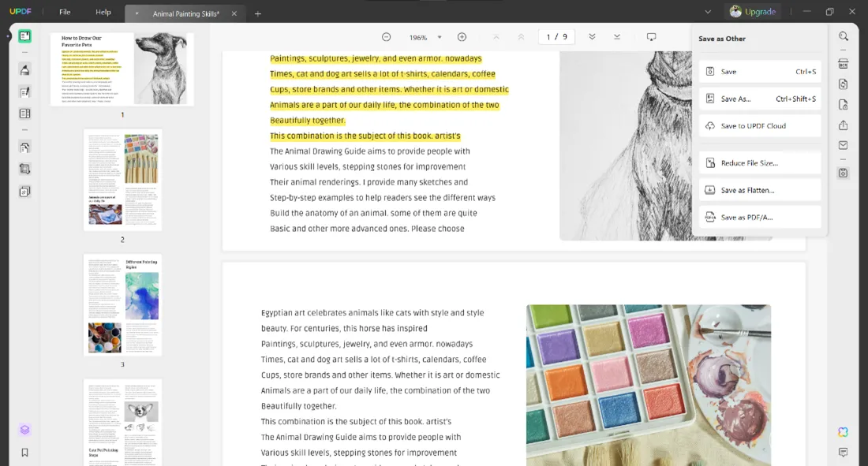Choose Save As... option
The height and width of the screenshot is (466, 868).
pyautogui.click(x=759, y=99)
